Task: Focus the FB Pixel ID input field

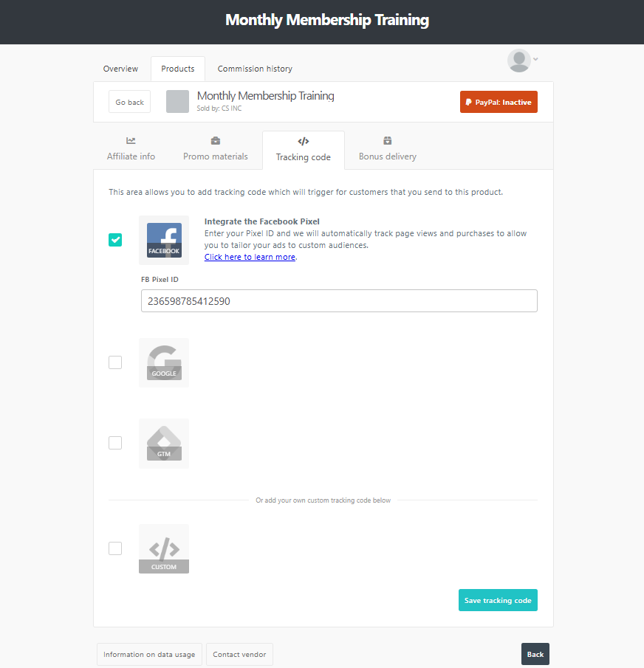Action: point(339,301)
